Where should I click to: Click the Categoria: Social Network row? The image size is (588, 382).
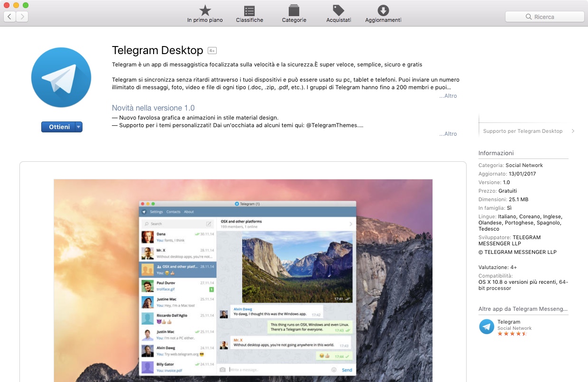tap(511, 165)
